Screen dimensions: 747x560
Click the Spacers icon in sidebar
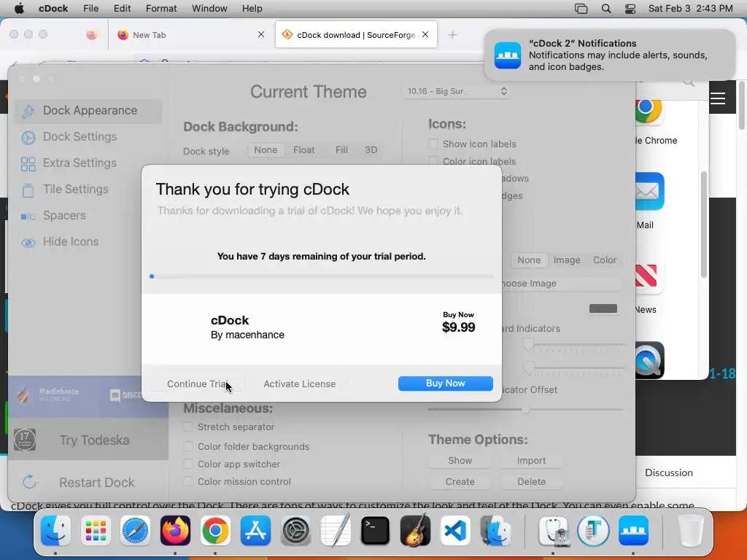click(x=28, y=217)
